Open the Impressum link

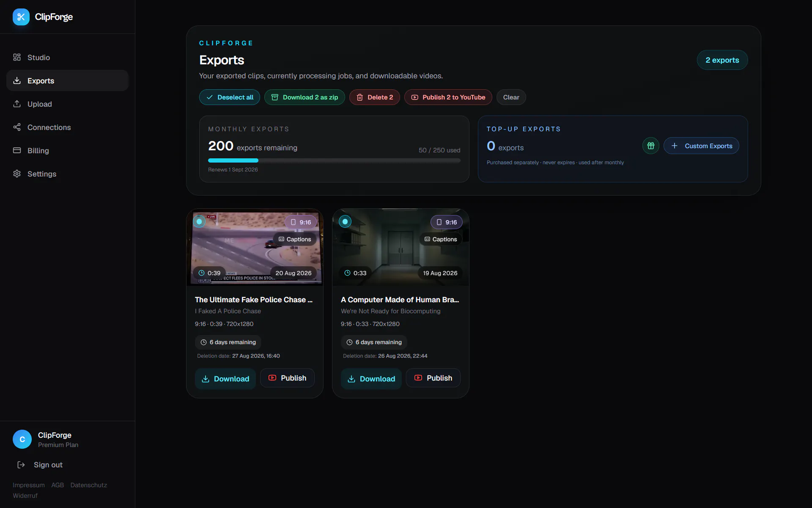tap(29, 485)
